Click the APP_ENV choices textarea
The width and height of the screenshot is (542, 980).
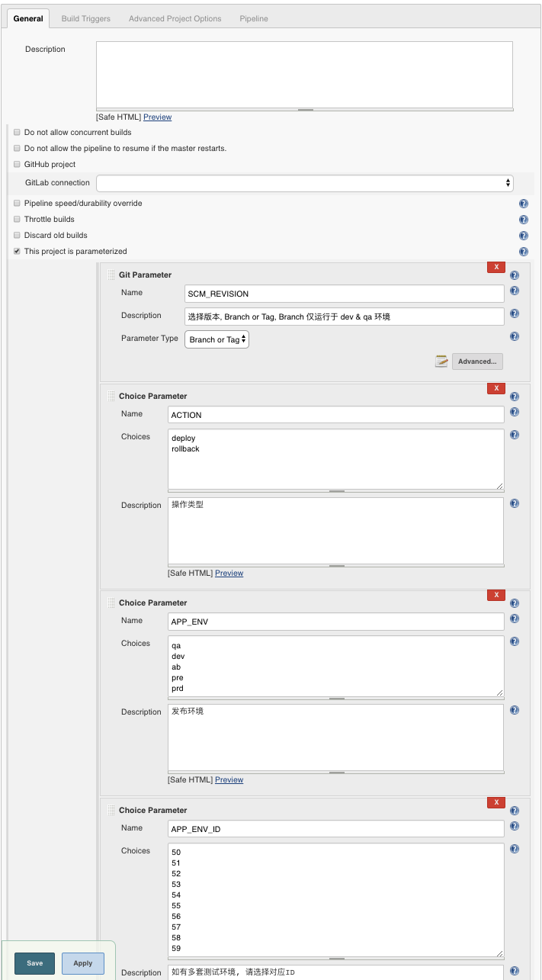[x=336, y=666]
